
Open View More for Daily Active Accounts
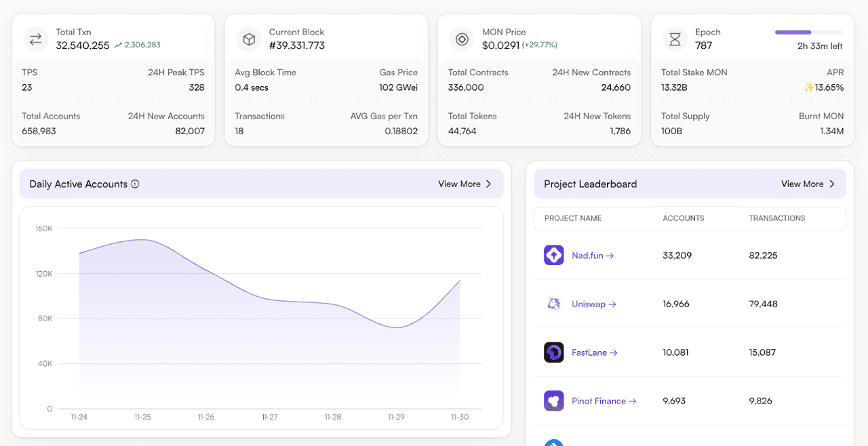tap(465, 184)
